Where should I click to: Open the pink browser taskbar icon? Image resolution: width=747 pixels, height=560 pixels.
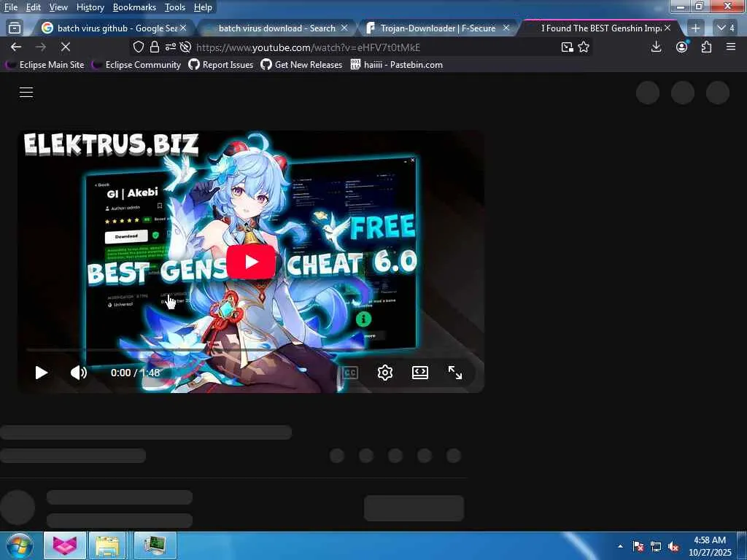(65, 545)
